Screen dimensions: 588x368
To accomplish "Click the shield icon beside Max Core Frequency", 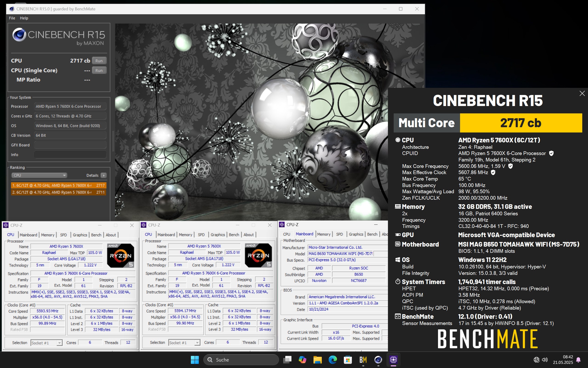I will [x=511, y=166].
